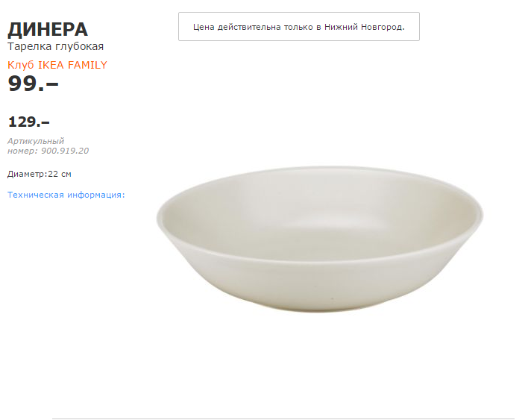Click the Диаметр label
This screenshot has width=528, height=420.
coord(26,174)
